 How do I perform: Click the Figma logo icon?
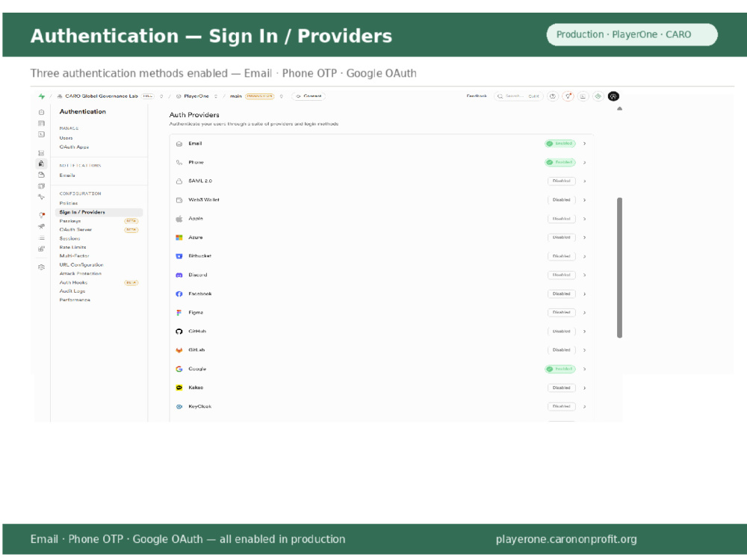pos(179,313)
